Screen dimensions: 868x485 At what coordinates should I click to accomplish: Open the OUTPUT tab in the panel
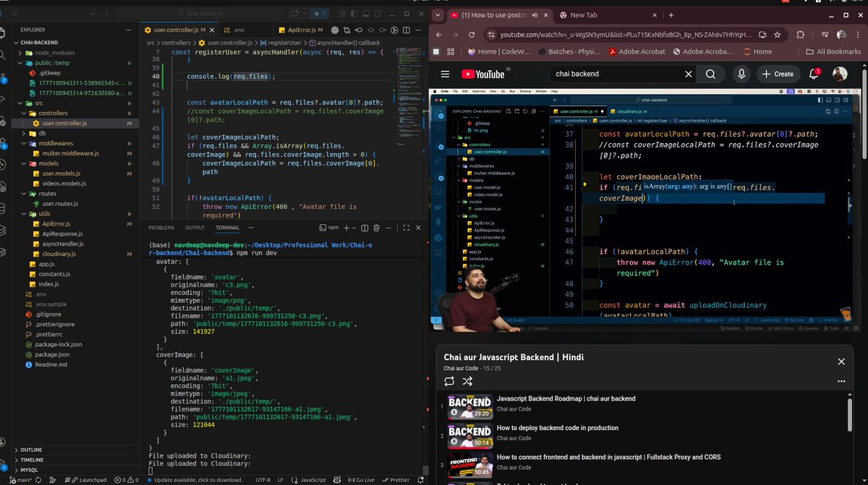pyautogui.click(x=194, y=227)
